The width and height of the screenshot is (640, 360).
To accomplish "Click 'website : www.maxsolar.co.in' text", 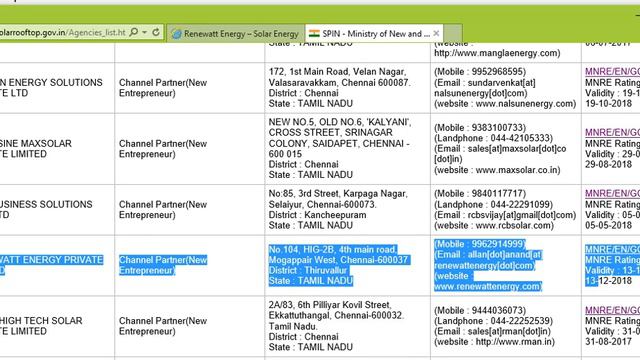I will tap(497, 170).
